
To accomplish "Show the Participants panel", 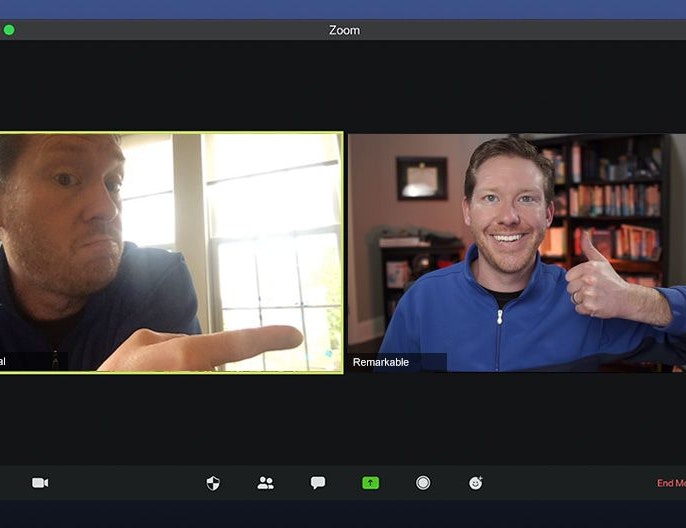I will click(265, 483).
